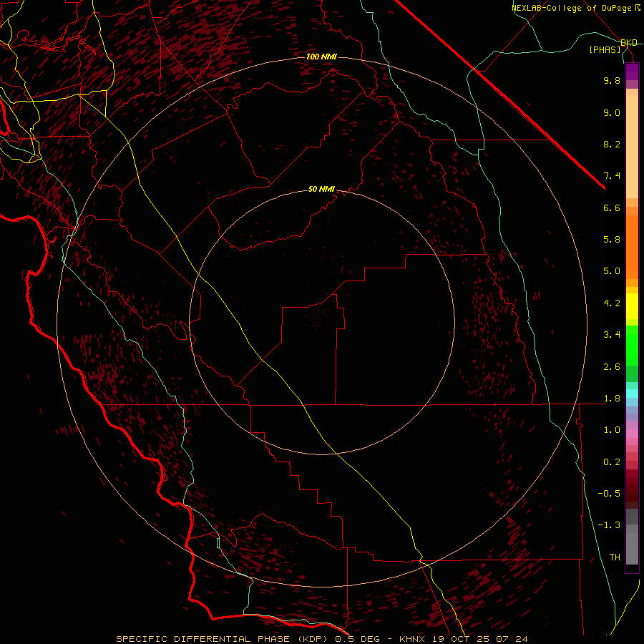This screenshot has height=644, width=644.
Task: Click the Specific Differential Phase caption at bottom
Action: pos(321,639)
